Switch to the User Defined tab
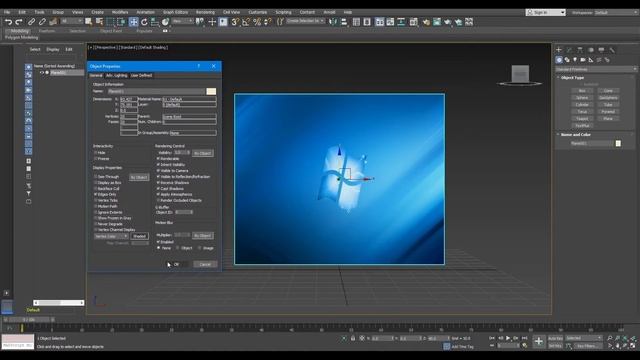640x360 pixels. click(141, 76)
